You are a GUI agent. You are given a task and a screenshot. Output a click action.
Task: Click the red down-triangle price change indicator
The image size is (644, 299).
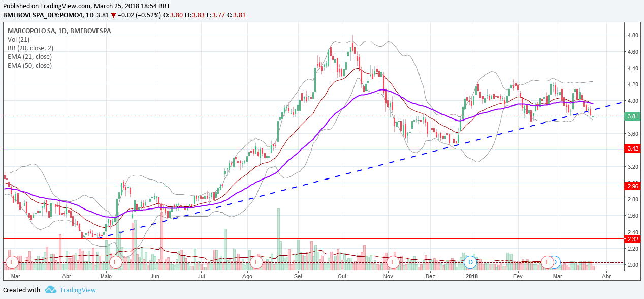coord(113,15)
